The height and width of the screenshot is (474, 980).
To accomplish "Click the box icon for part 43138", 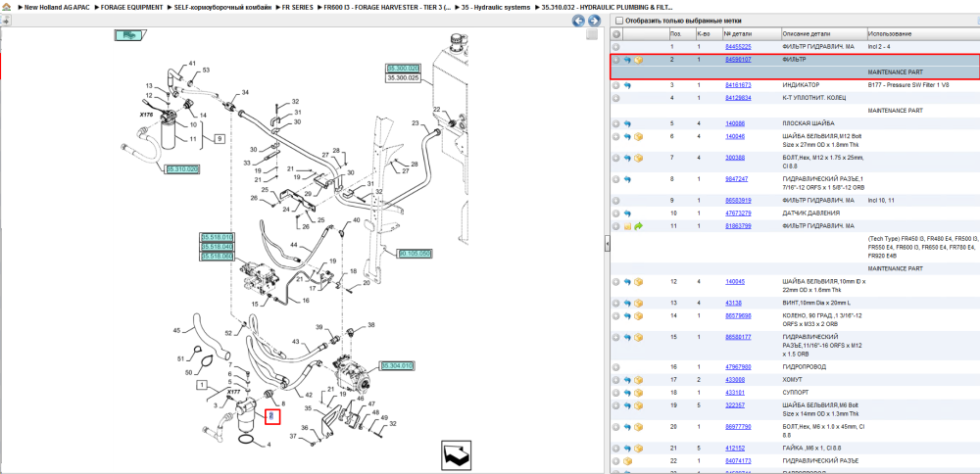I will coord(638,303).
